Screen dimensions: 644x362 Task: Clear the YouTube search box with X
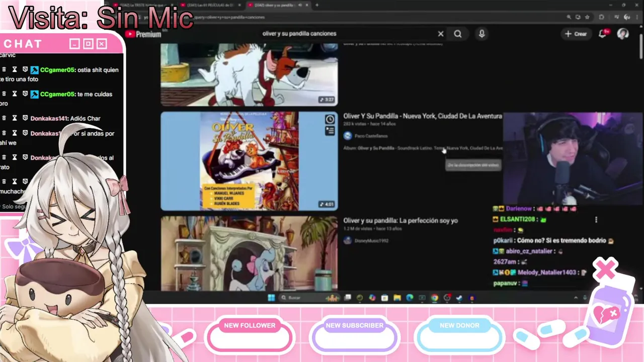click(441, 34)
